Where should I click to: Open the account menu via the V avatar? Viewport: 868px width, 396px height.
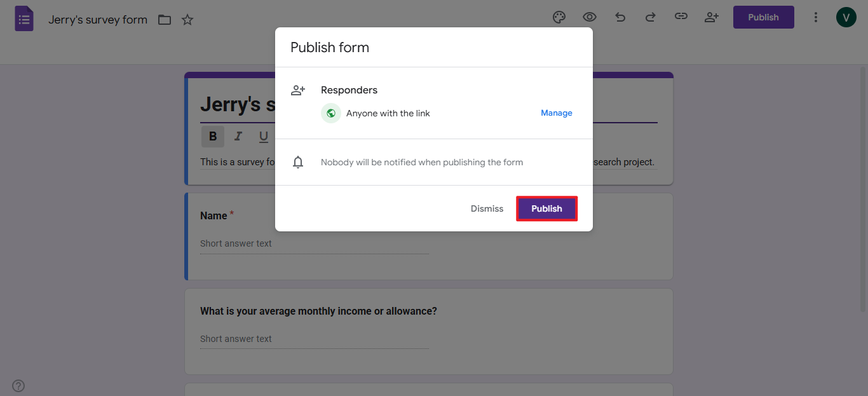pos(846,17)
